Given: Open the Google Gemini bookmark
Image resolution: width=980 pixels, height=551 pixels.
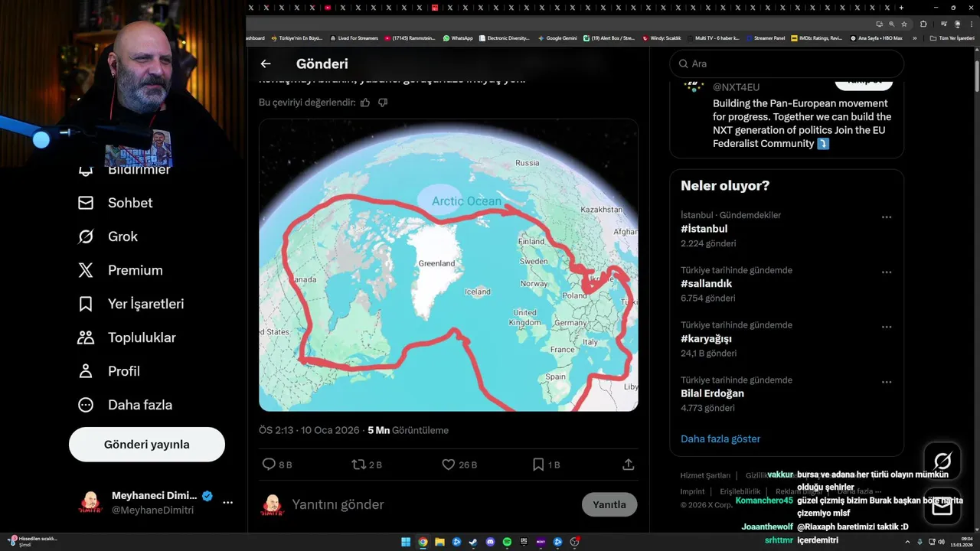Looking at the screenshot, I should tap(557, 37).
